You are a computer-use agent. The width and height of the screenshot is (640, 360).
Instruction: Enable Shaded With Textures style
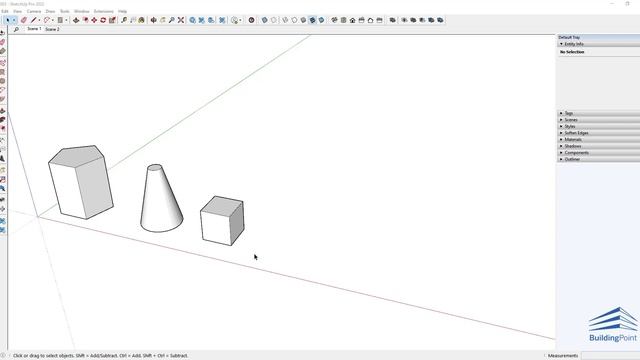click(312, 20)
